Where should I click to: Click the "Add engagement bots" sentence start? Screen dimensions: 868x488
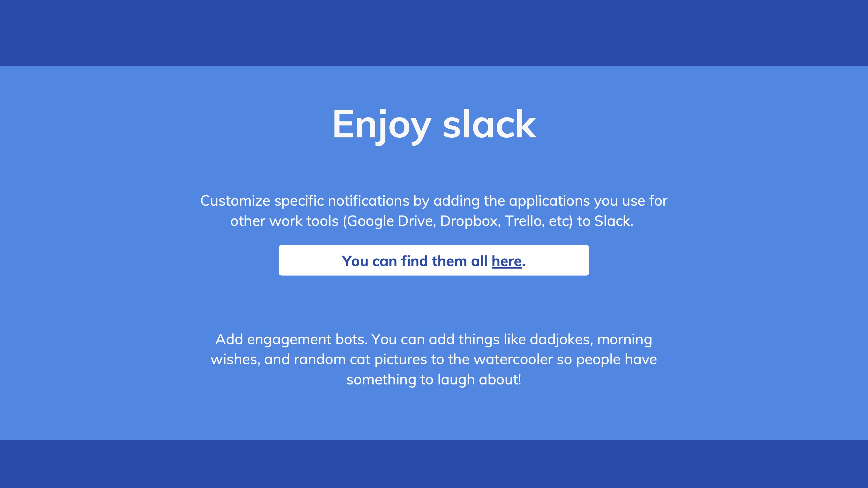pyautogui.click(x=291, y=340)
